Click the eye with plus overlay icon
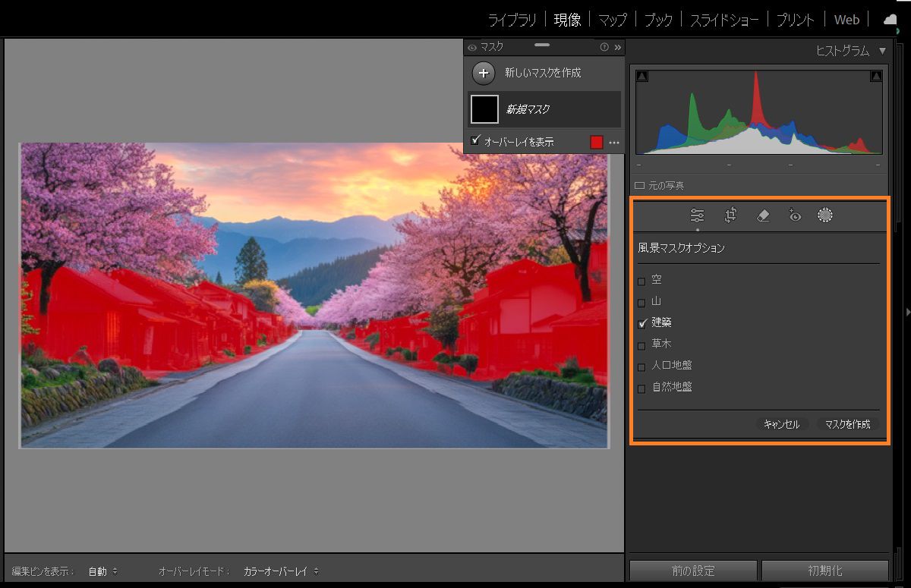The image size is (911, 588). click(795, 215)
